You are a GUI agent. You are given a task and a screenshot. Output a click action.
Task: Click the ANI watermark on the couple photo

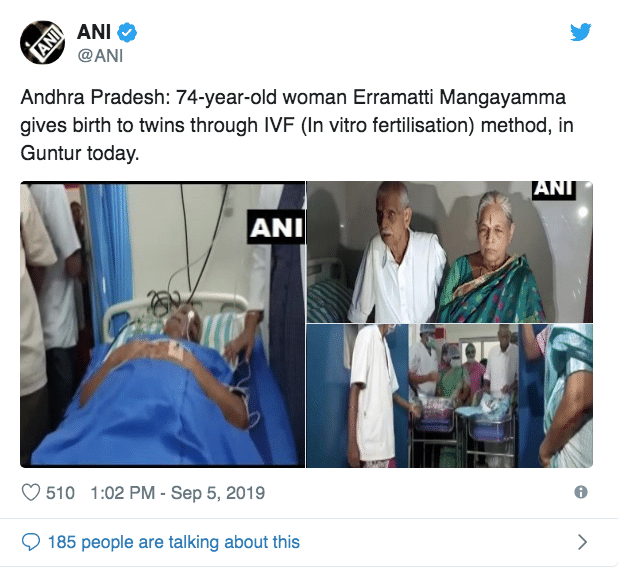(554, 190)
